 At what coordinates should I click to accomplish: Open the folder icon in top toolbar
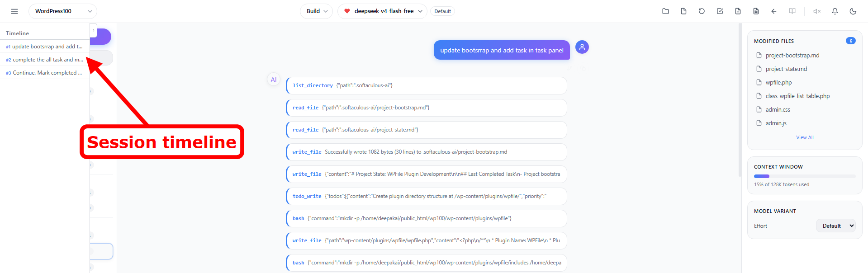[665, 11]
